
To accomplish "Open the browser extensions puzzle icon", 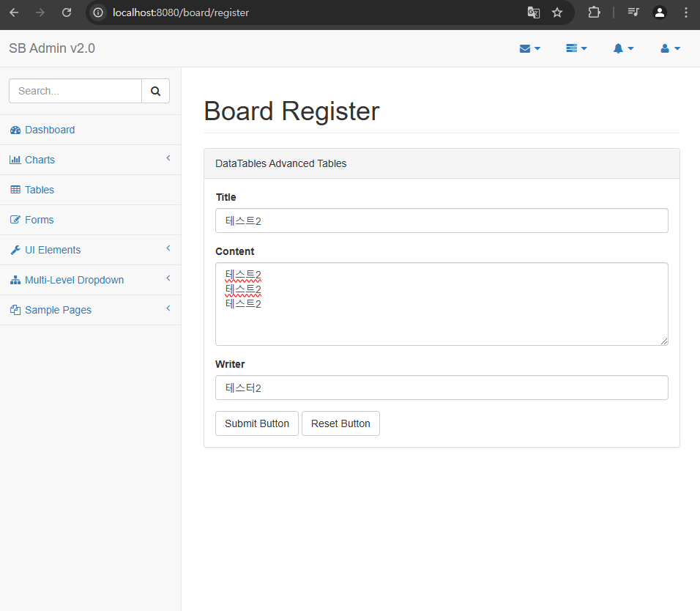I will [x=595, y=12].
